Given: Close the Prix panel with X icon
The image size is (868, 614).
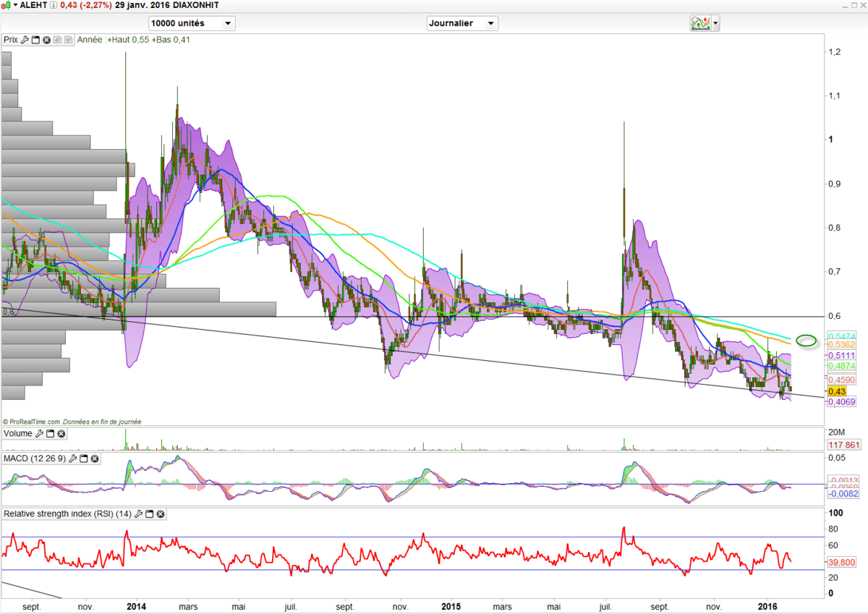Looking at the screenshot, I should click(x=46, y=40).
